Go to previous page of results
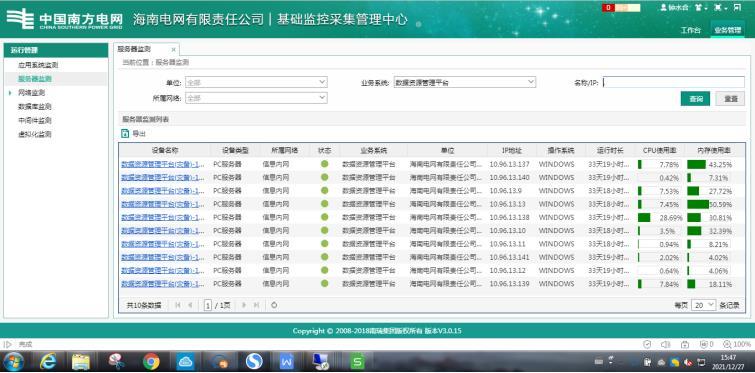The height and width of the screenshot is (373, 755). tap(190, 305)
